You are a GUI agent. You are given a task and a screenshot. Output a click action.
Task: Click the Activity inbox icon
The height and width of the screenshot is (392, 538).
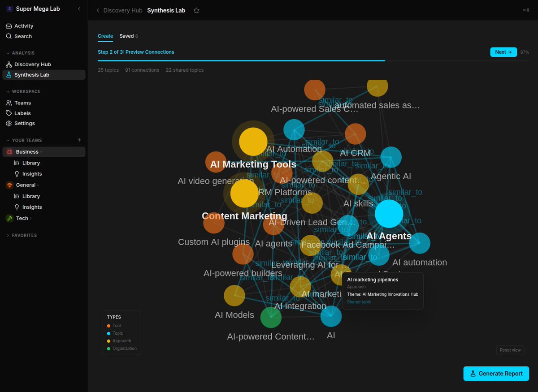9,26
